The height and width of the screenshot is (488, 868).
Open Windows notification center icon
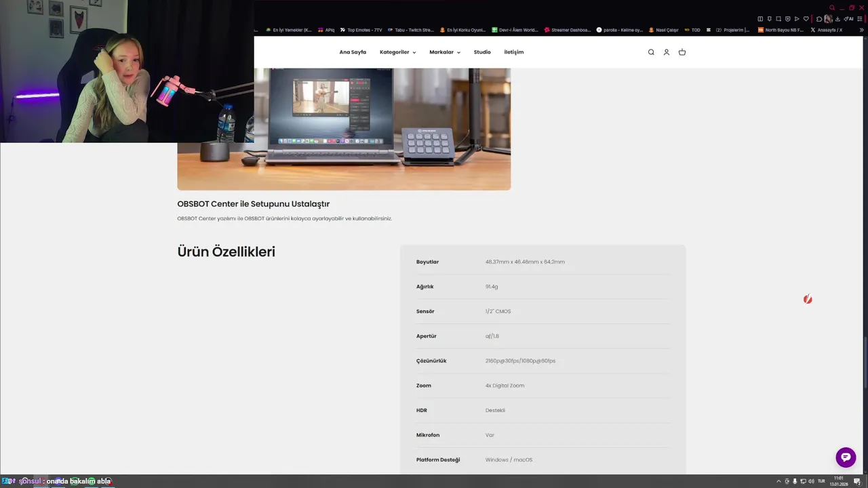point(857,481)
